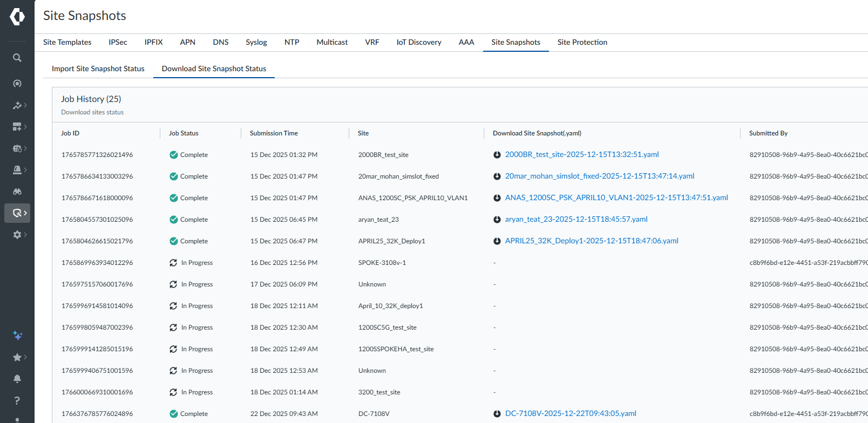Click the Job Status column header
The image size is (868, 423).
184,133
